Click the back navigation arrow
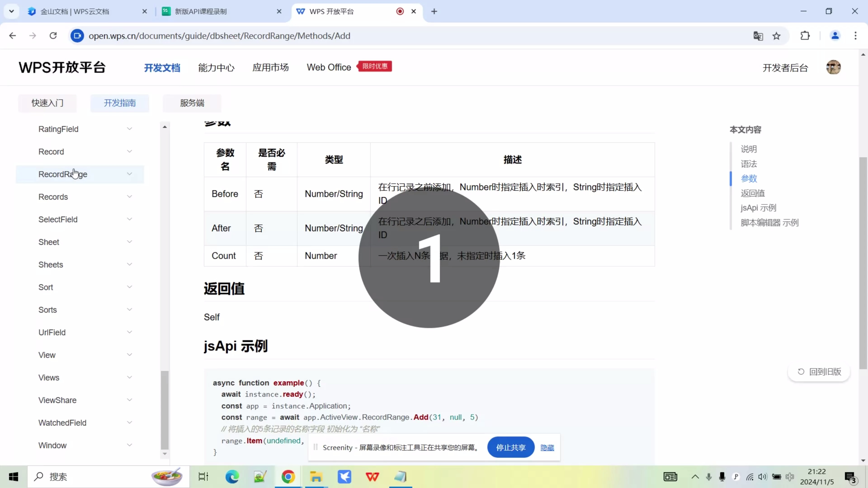Image resolution: width=868 pixels, height=488 pixels. (x=13, y=36)
